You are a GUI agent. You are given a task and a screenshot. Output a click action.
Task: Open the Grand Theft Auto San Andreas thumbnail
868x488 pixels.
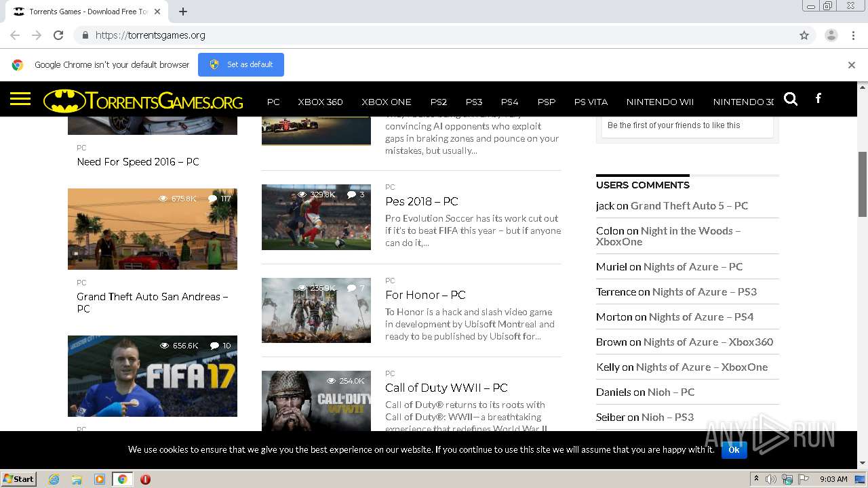pyautogui.click(x=153, y=229)
